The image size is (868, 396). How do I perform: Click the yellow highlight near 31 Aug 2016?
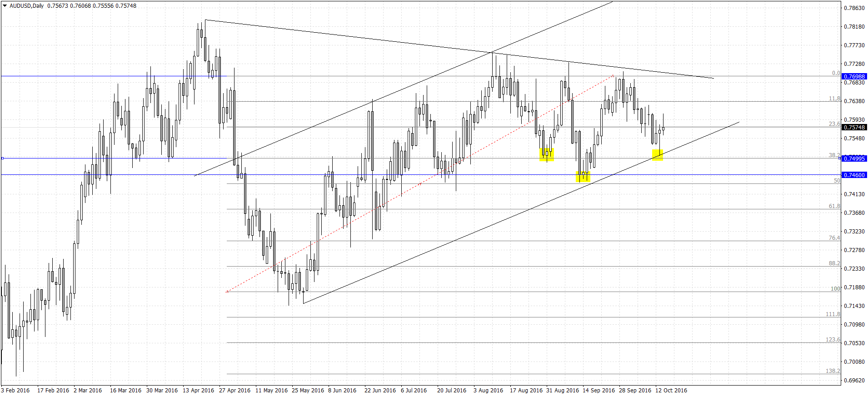pyautogui.click(x=547, y=154)
